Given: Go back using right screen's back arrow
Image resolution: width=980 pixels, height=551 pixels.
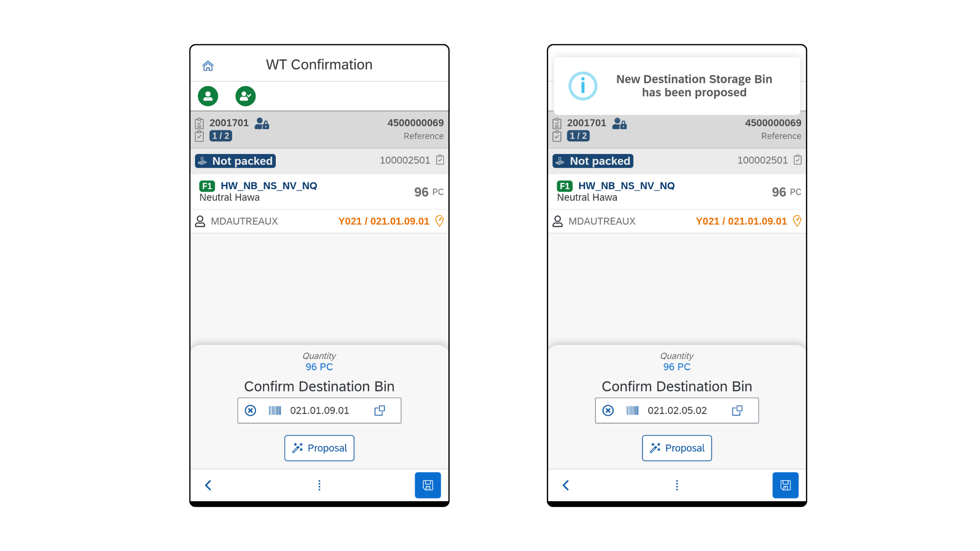Looking at the screenshot, I should 566,485.
